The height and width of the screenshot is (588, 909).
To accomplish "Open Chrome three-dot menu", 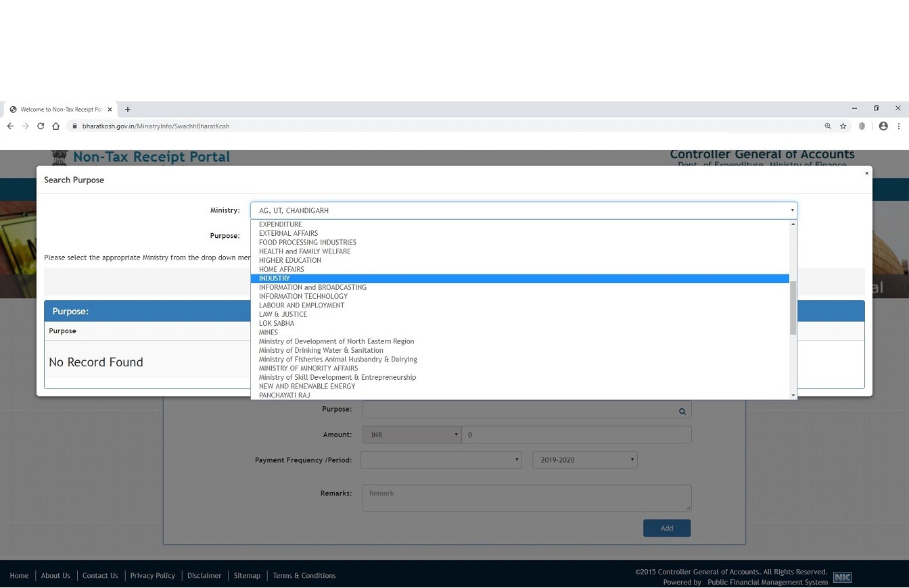I will (x=898, y=126).
